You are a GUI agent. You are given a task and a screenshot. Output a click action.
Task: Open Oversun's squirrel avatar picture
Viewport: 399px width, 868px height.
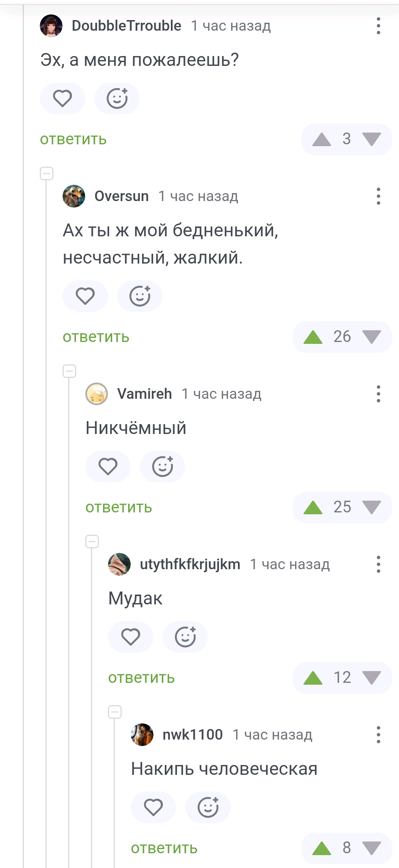pyautogui.click(x=74, y=196)
